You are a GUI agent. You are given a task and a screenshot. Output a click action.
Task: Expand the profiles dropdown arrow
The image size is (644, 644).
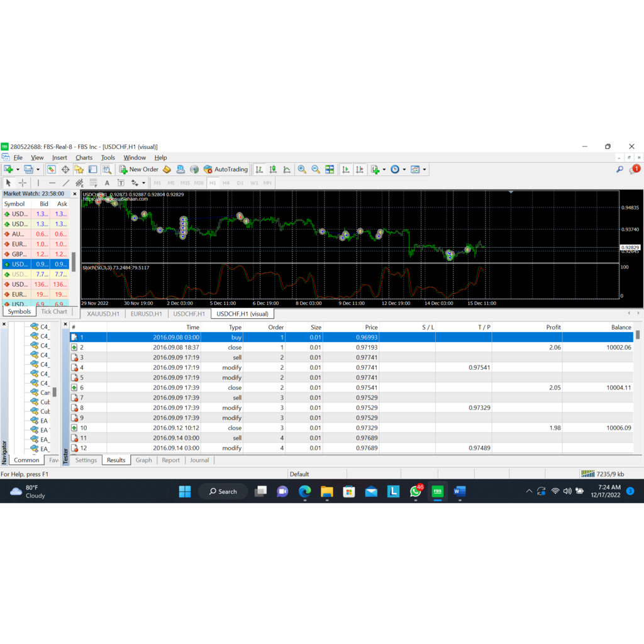click(x=38, y=169)
